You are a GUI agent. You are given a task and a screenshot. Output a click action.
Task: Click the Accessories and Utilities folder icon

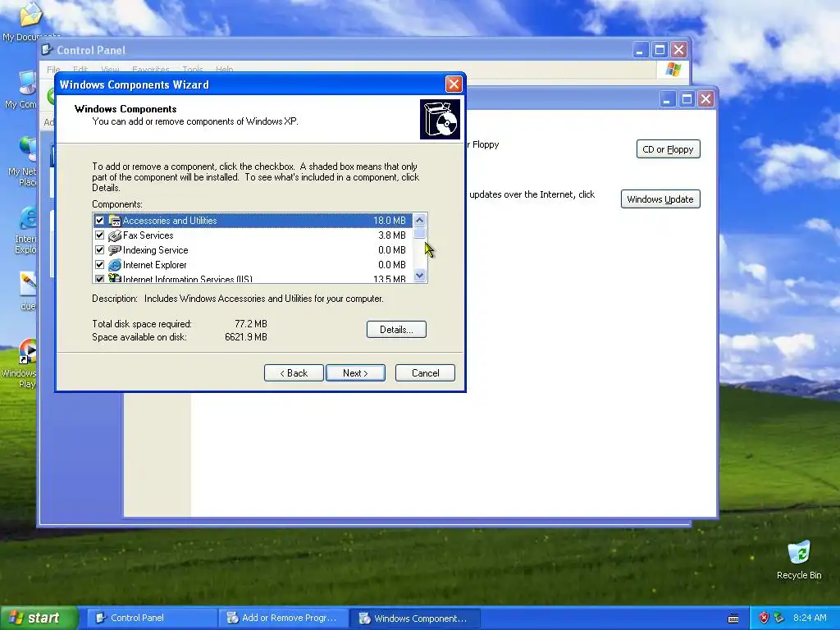click(115, 220)
